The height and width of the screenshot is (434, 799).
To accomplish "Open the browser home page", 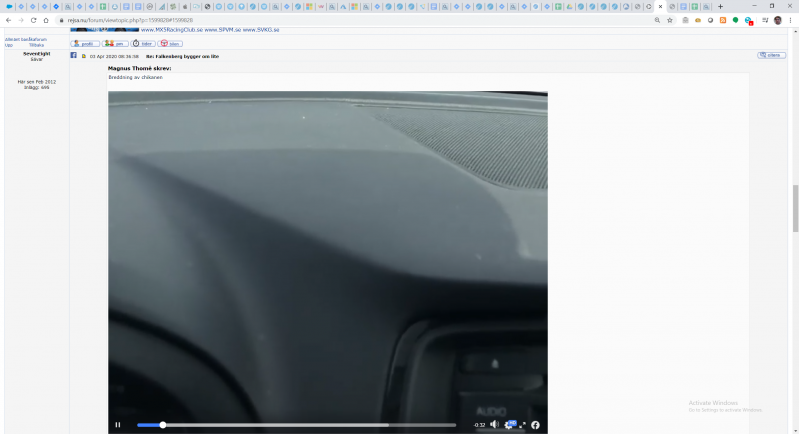I will pos(46,20).
